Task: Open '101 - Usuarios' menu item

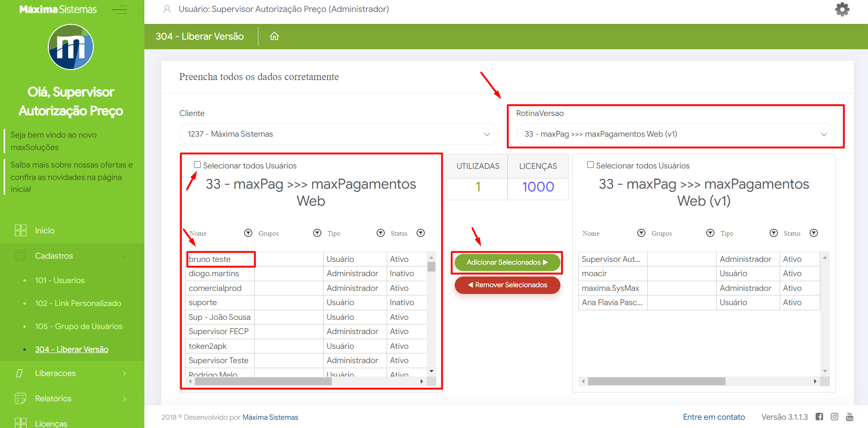Action: [60, 280]
